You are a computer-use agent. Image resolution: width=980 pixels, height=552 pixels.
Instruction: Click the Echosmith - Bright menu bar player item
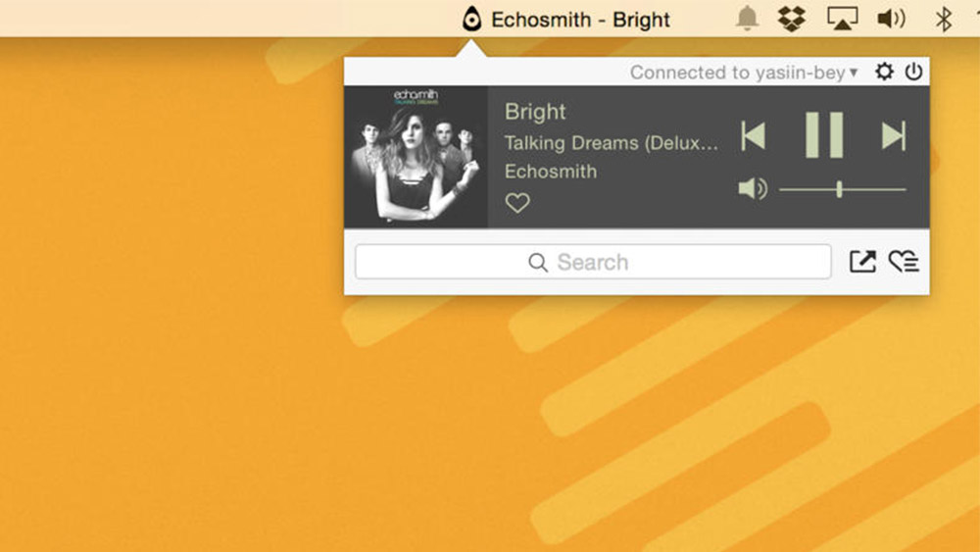click(x=565, y=20)
